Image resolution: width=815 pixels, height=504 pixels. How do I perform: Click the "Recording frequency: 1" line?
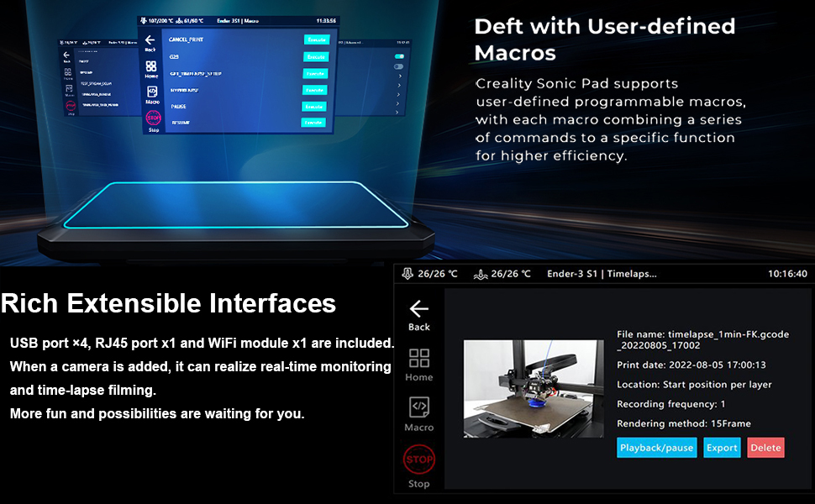(x=671, y=404)
